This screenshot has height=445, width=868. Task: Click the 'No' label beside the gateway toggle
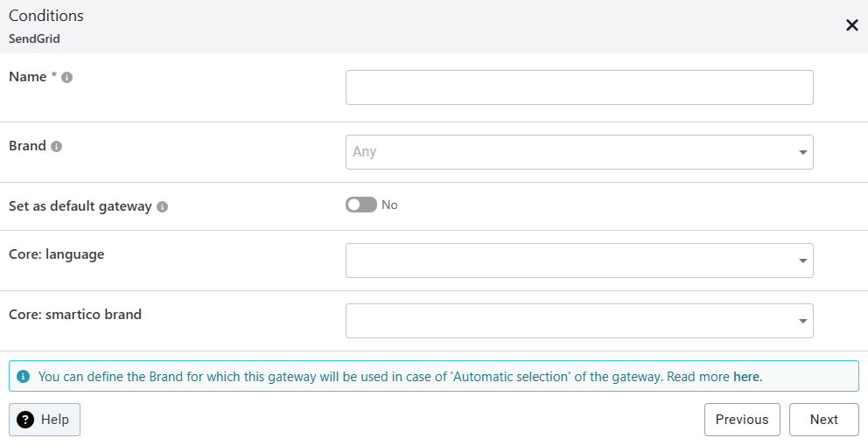[389, 205]
